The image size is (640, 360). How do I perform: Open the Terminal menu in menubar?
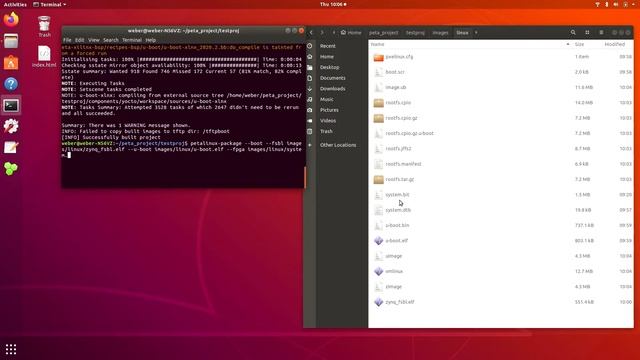pyautogui.click(x=132, y=40)
